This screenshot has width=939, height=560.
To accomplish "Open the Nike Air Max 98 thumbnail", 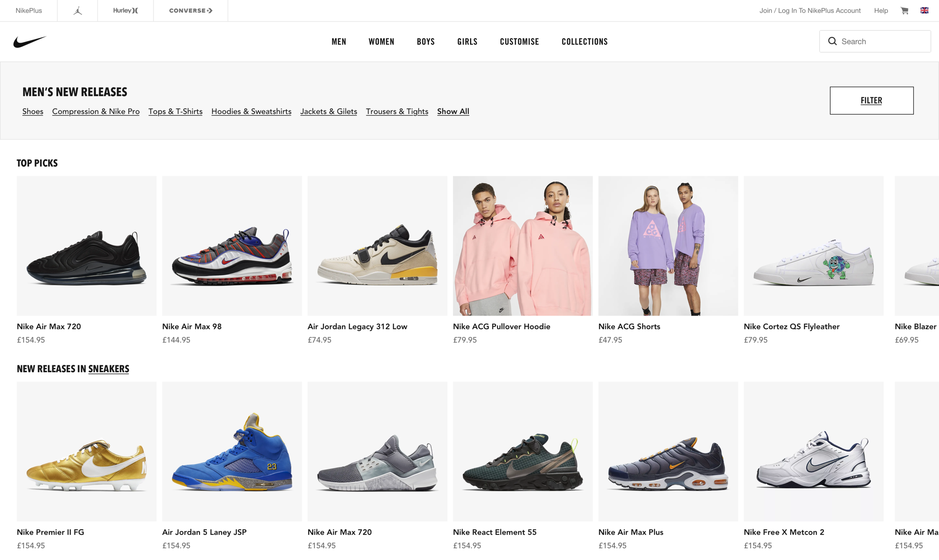I will tap(232, 246).
